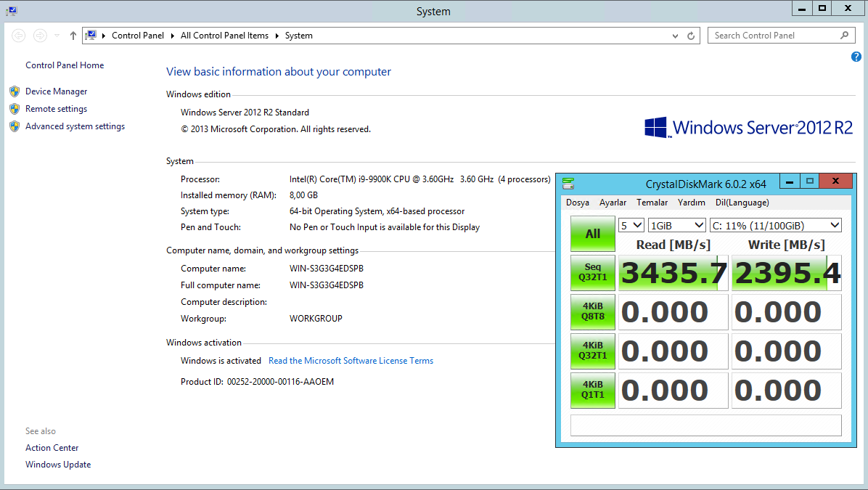Open the test size dropdown showing 1GiB
The image size is (868, 490).
coord(677,225)
